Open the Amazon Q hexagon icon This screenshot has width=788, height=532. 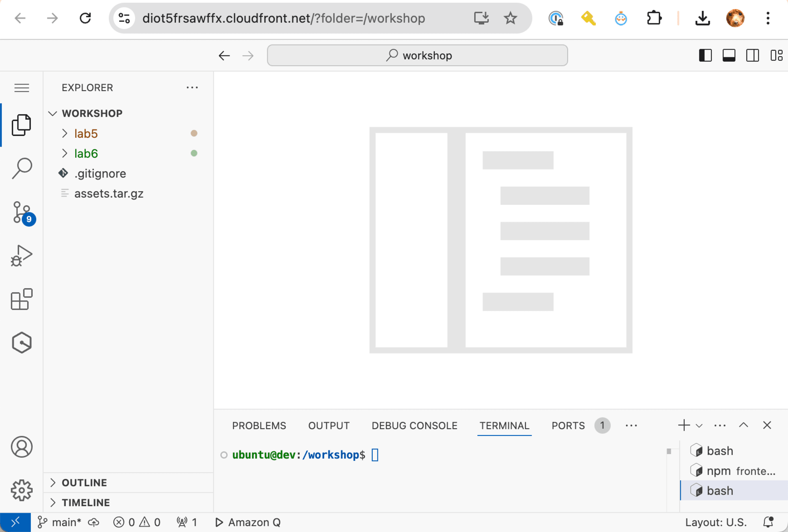click(x=22, y=343)
